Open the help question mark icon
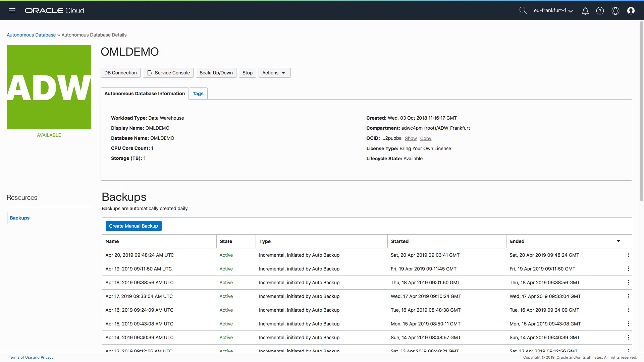644x362 pixels. point(600,11)
